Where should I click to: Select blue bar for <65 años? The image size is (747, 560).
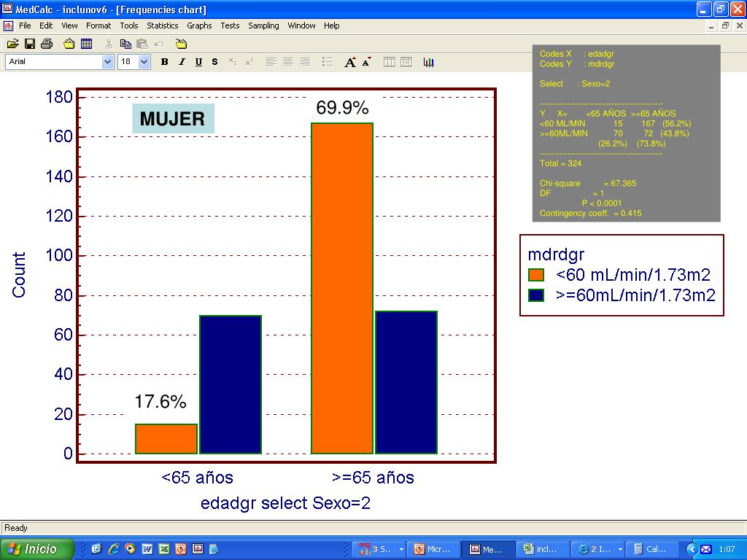[x=230, y=384]
